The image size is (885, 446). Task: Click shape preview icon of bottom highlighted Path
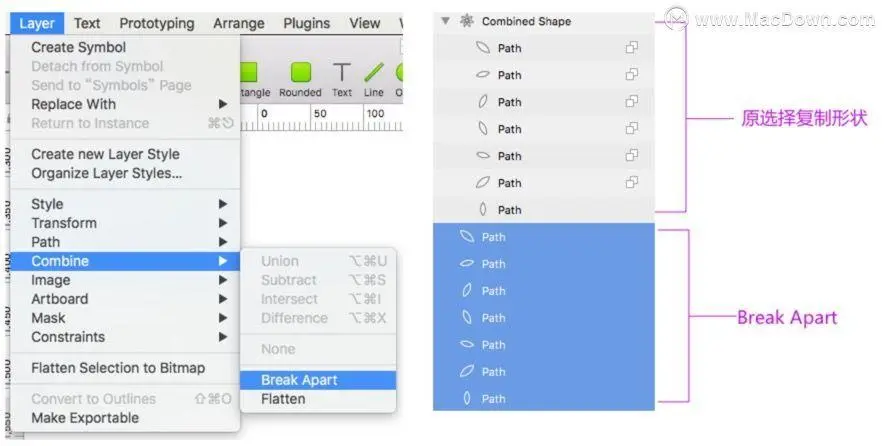(x=466, y=399)
